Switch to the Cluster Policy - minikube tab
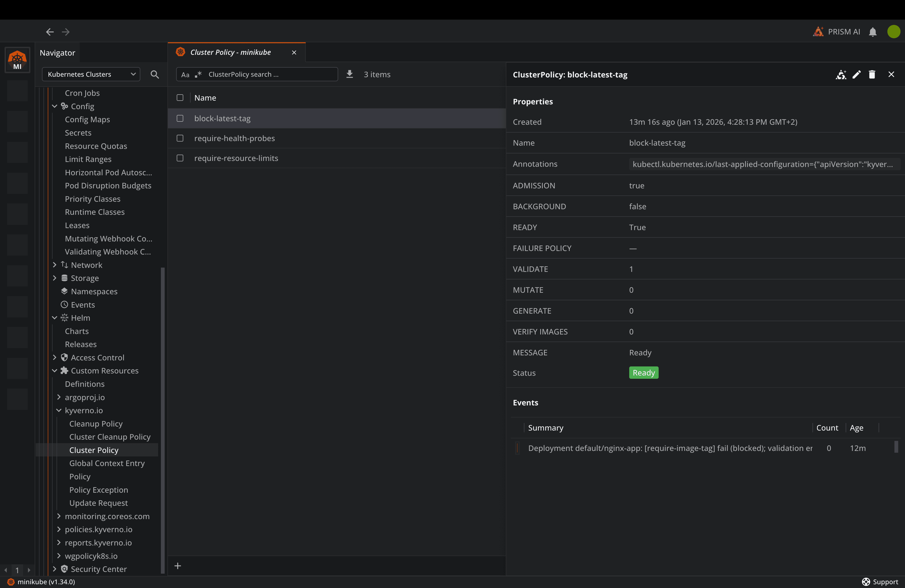 [x=231, y=52]
